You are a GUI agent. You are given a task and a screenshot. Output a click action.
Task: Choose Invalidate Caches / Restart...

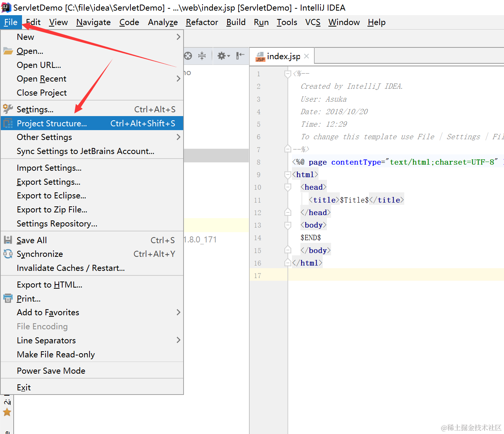92,268
